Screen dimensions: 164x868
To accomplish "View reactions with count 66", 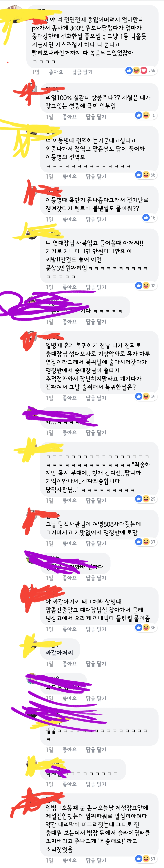I will [145, 175].
